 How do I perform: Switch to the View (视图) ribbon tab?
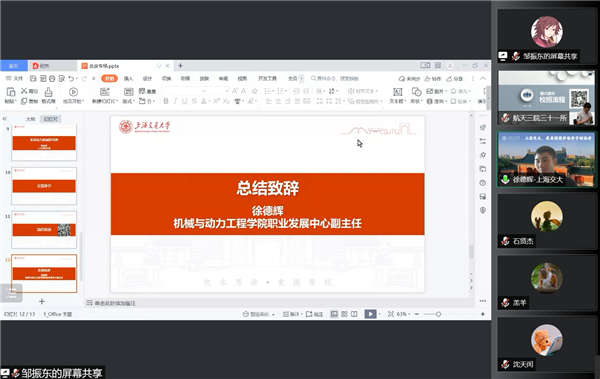pos(242,78)
